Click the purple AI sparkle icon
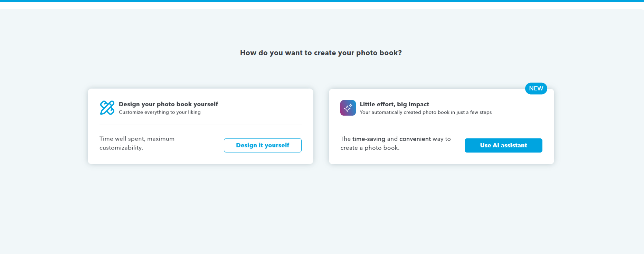 pos(348,108)
